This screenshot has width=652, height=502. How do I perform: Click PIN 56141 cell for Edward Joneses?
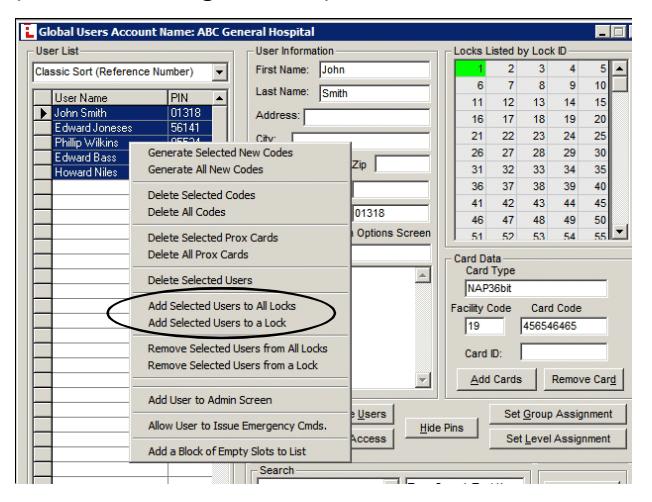pyautogui.click(x=190, y=128)
